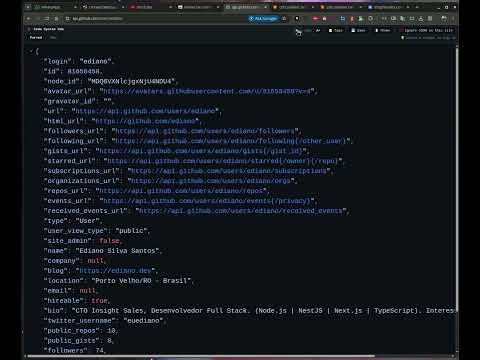
Task: Open the organizations_url link
Action: click(211, 181)
